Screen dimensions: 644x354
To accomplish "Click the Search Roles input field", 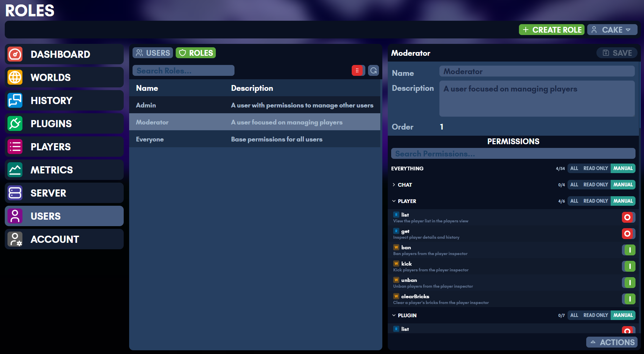I will click(184, 70).
